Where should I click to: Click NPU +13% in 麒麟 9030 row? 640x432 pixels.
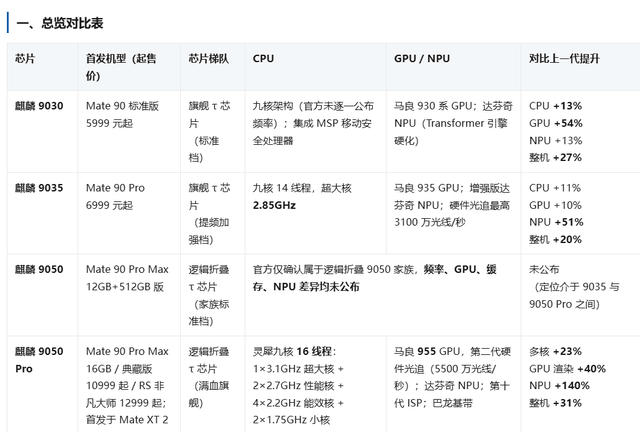click(x=556, y=140)
